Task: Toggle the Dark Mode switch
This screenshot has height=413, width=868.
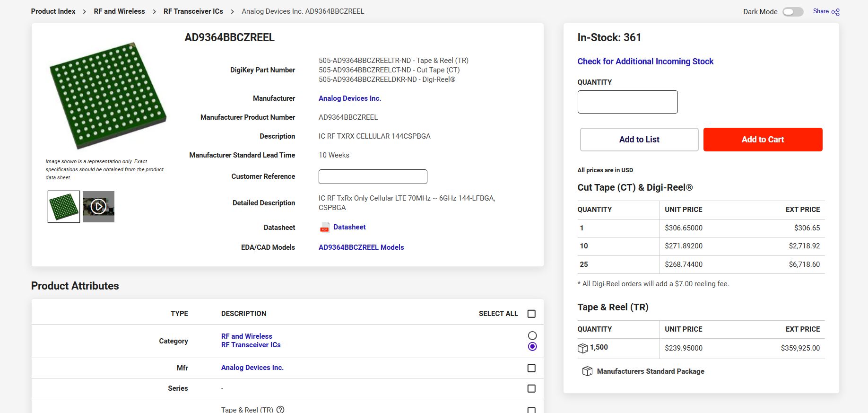Action: [793, 12]
